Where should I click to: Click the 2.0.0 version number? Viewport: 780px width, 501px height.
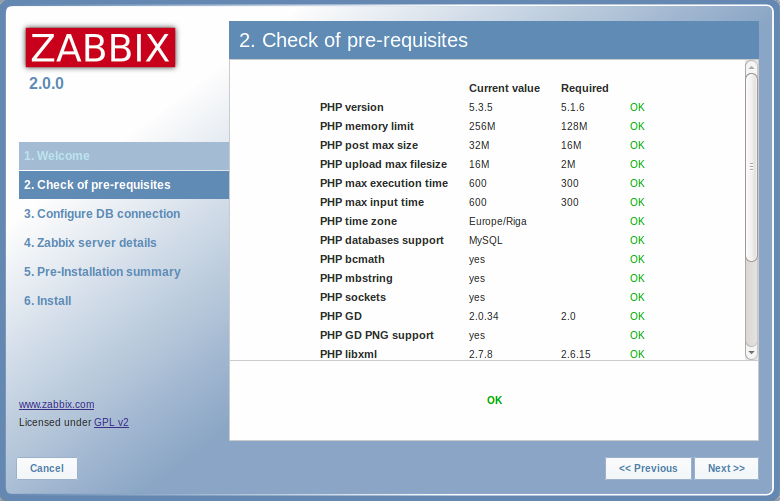46,84
